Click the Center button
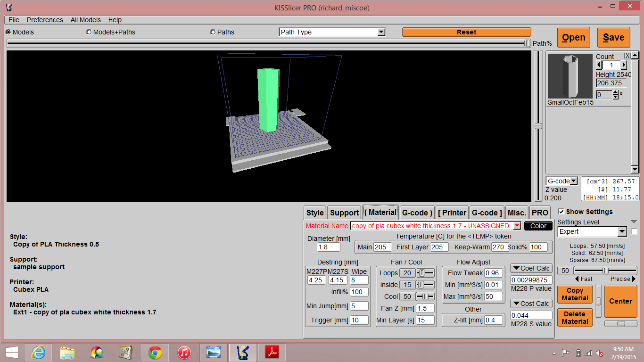644x362 pixels. point(620,301)
